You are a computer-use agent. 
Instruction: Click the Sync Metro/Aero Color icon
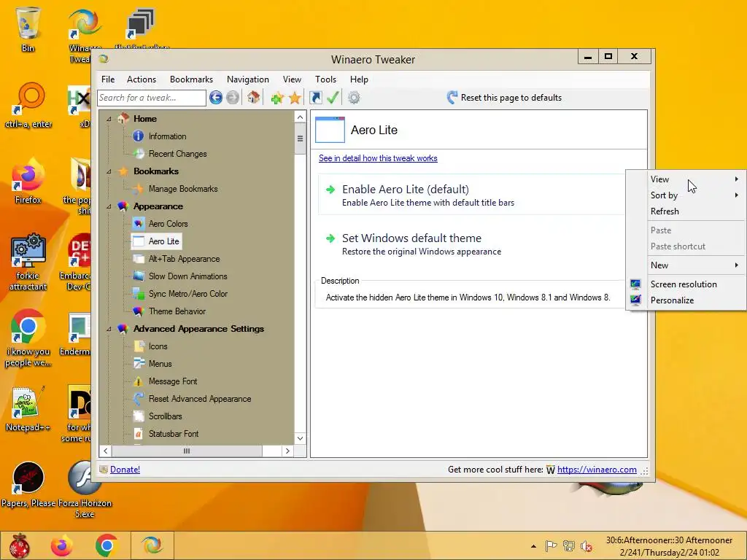[x=138, y=294]
